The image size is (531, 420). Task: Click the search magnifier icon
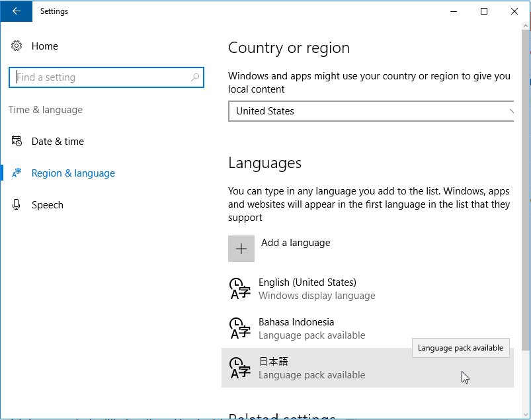click(195, 77)
